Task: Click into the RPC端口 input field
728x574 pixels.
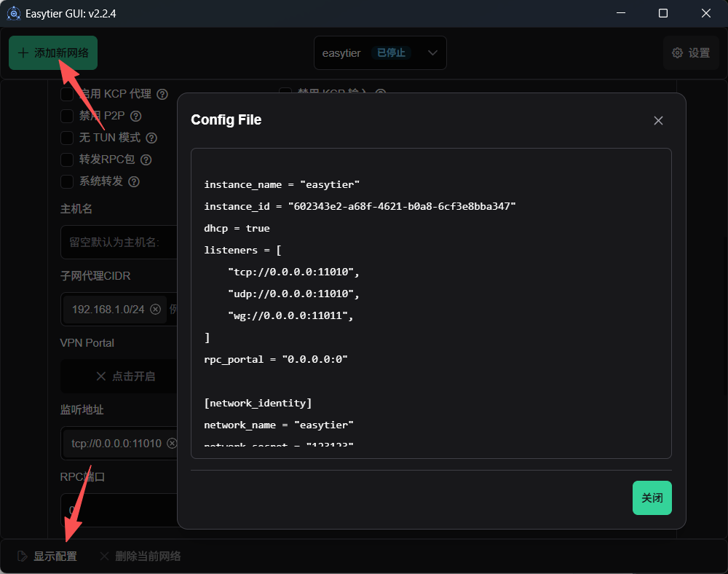Action: pos(119,510)
